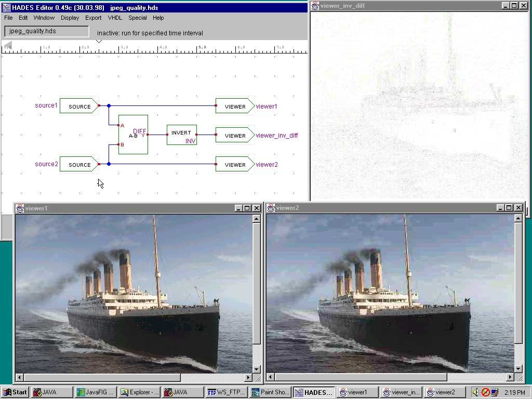The image size is (532, 399).
Task: Select the source2 SOURCE block
Action: [79, 164]
